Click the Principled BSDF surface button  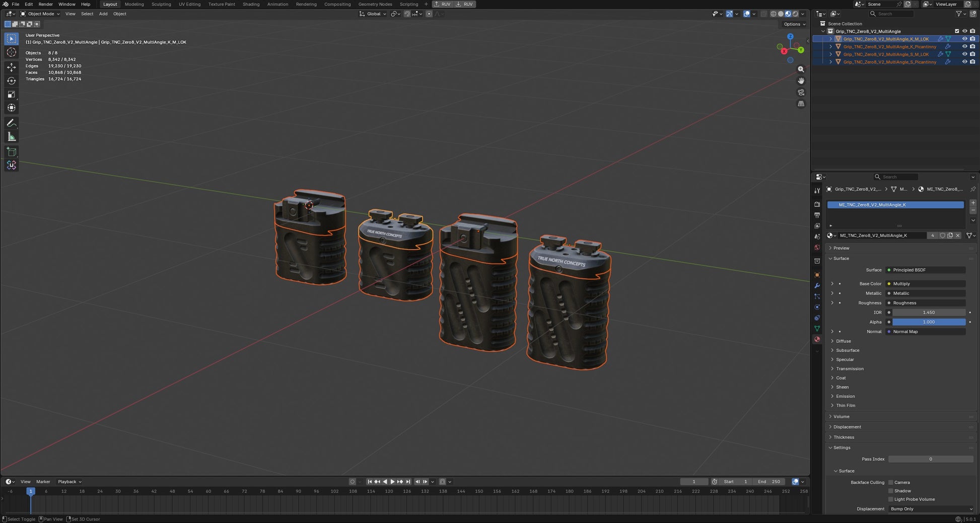(926, 270)
